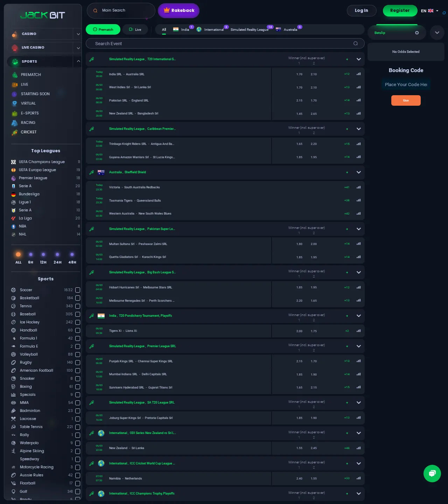Open the live chat support bubble
The image size is (448, 504).
point(432,474)
